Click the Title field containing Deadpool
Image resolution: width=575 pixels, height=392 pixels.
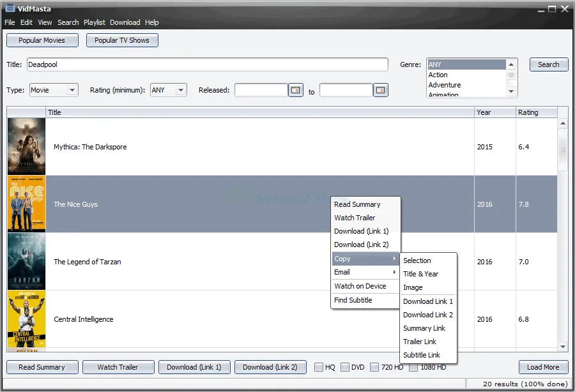pyautogui.click(x=207, y=64)
